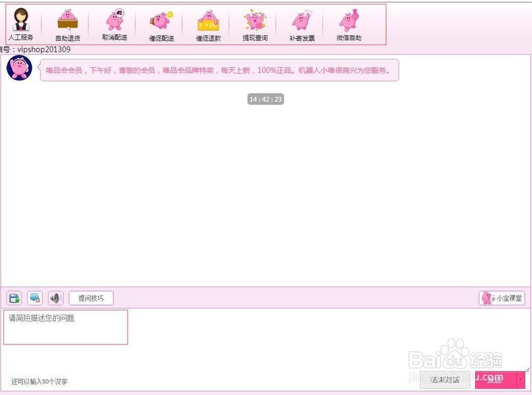Viewport: 532px width, 395px height.
Task: Select the robot welcome message bubble
Action: click(x=219, y=70)
